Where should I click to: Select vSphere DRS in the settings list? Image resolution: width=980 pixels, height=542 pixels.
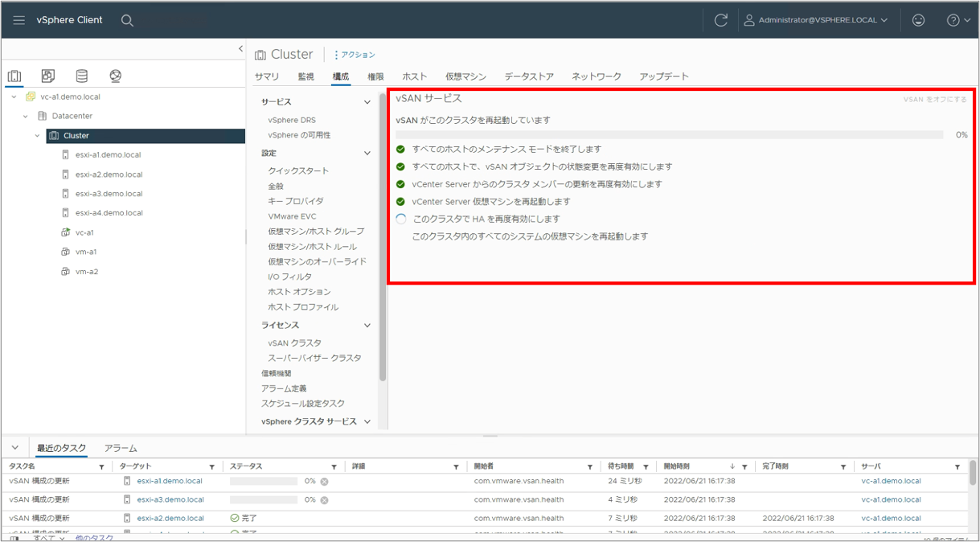[292, 120]
